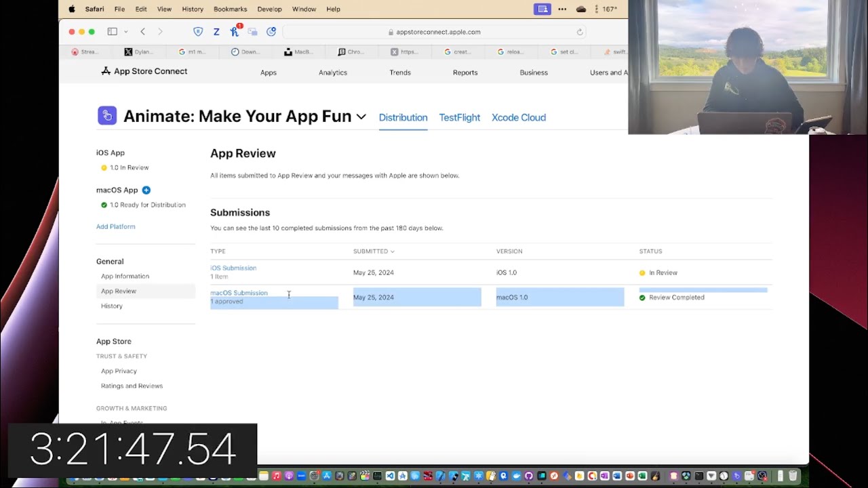Click the Honey extension icon with badge
The image size is (868, 488).
point(235,32)
